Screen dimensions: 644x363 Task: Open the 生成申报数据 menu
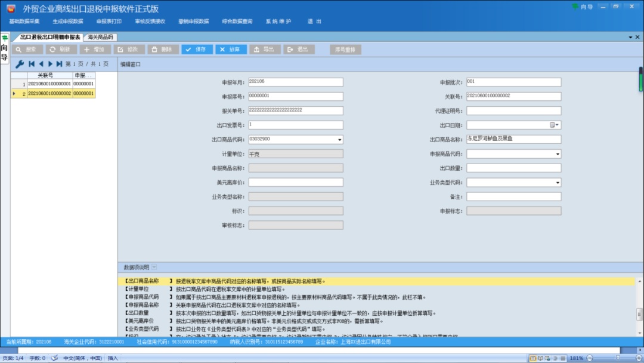point(67,21)
